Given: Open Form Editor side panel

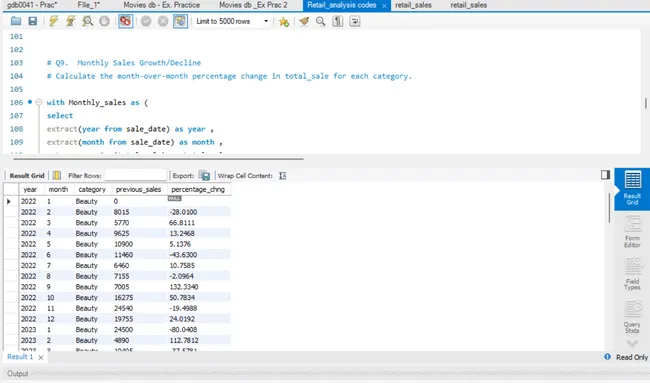Looking at the screenshot, I should pos(632,232).
